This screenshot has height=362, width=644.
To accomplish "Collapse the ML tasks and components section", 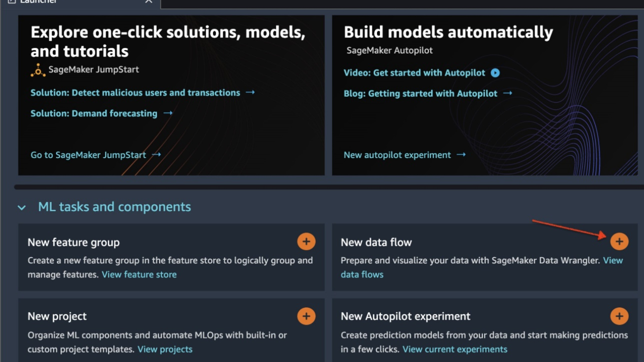I will pyautogui.click(x=22, y=207).
